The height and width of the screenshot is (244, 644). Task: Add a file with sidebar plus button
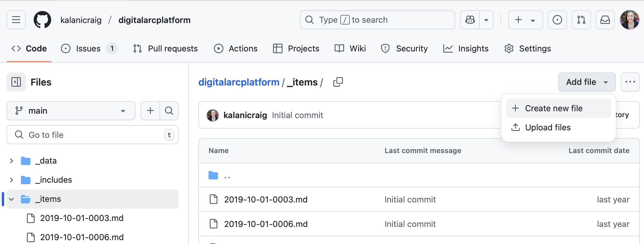[x=150, y=111]
